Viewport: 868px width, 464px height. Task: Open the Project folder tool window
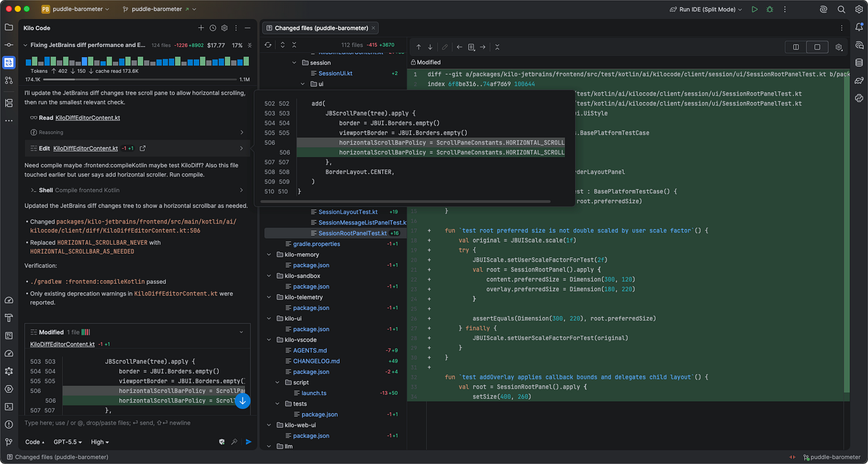8,27
